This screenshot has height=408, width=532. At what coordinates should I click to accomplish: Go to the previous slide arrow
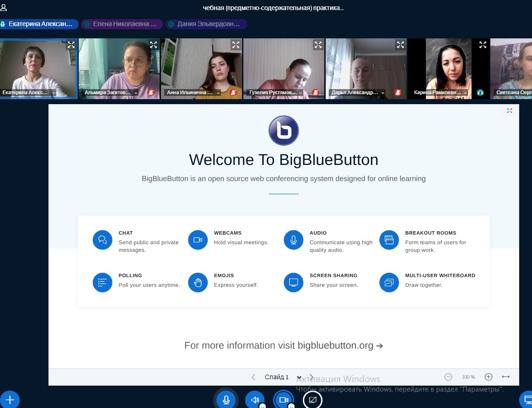(x=253, y=377)
